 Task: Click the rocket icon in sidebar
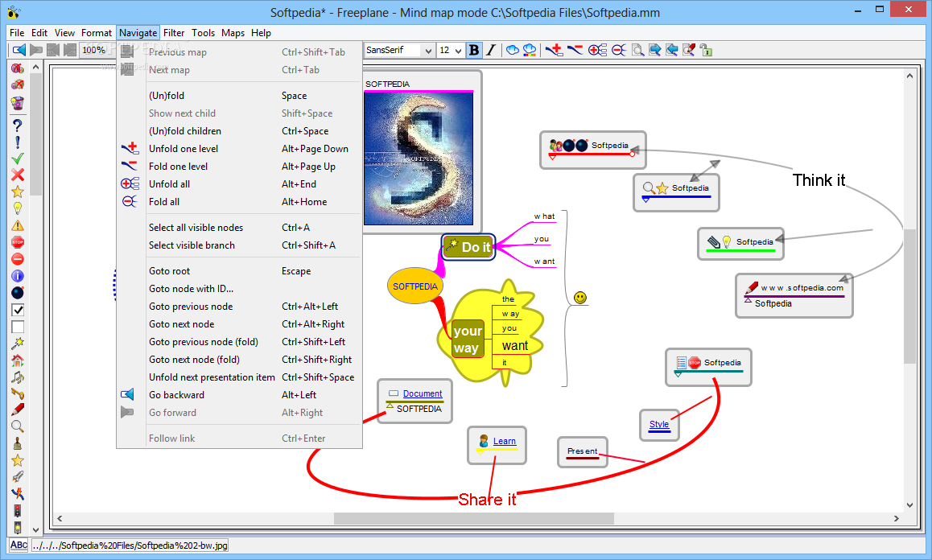coord(18,477)
